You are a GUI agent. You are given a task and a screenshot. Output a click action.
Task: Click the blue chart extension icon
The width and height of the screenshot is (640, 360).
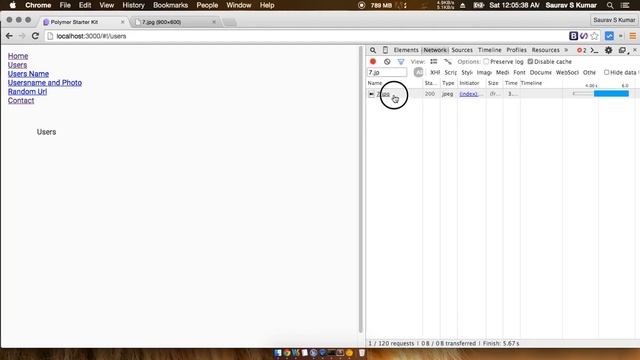pyautogui.click(x=609, y=36)
